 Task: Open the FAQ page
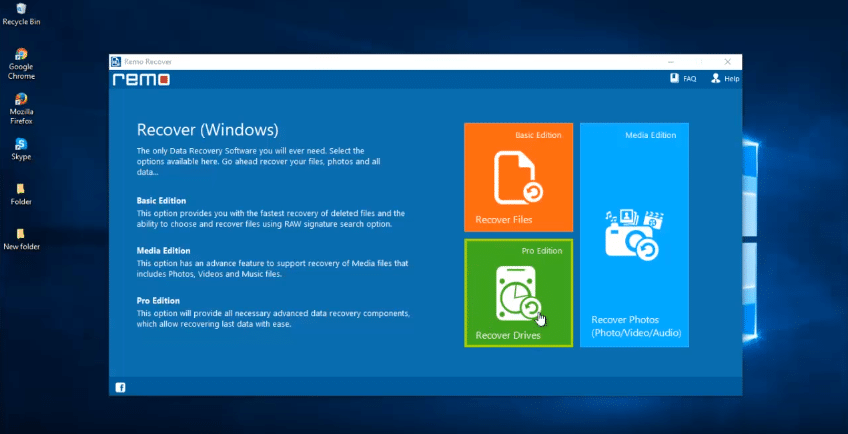click(683, 79)
